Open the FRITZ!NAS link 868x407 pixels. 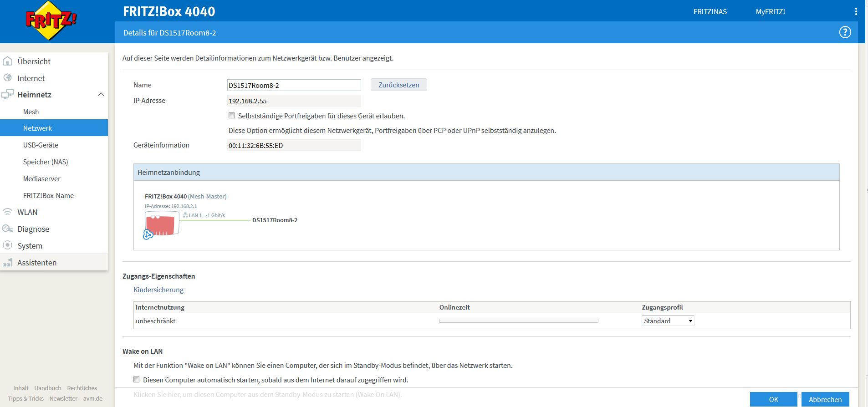(x=710, y=11)
